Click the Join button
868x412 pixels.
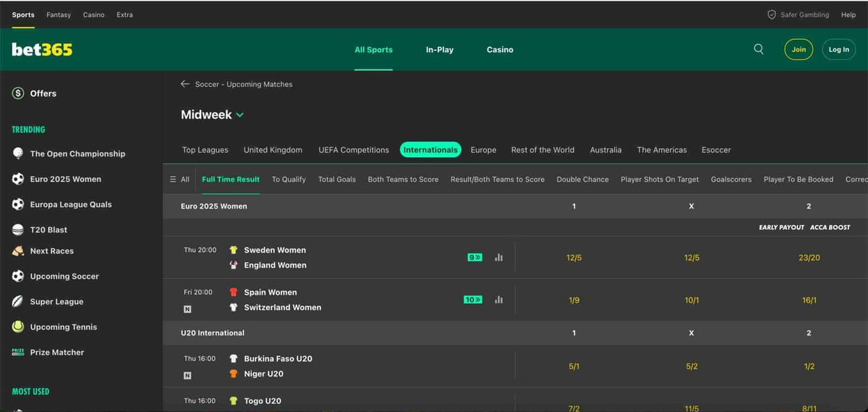(799, 49)
